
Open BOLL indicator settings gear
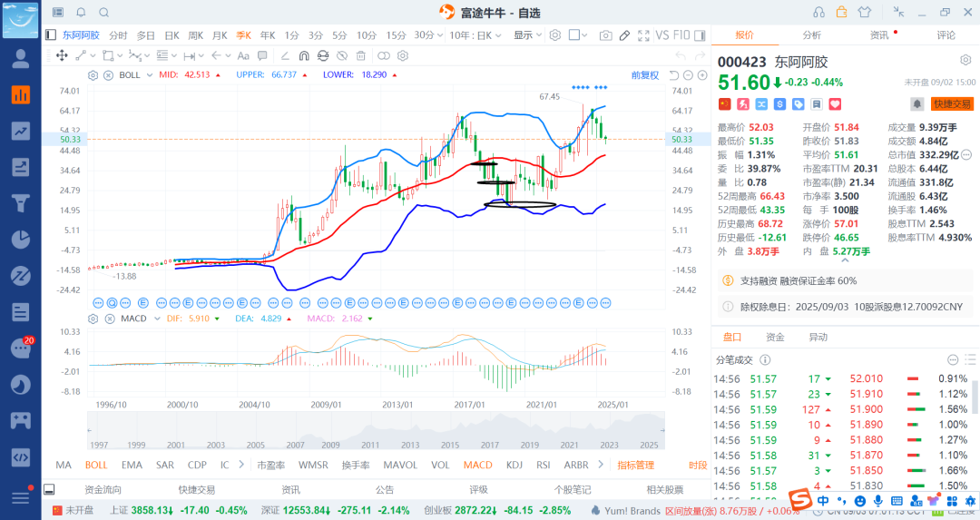point(93,74)
